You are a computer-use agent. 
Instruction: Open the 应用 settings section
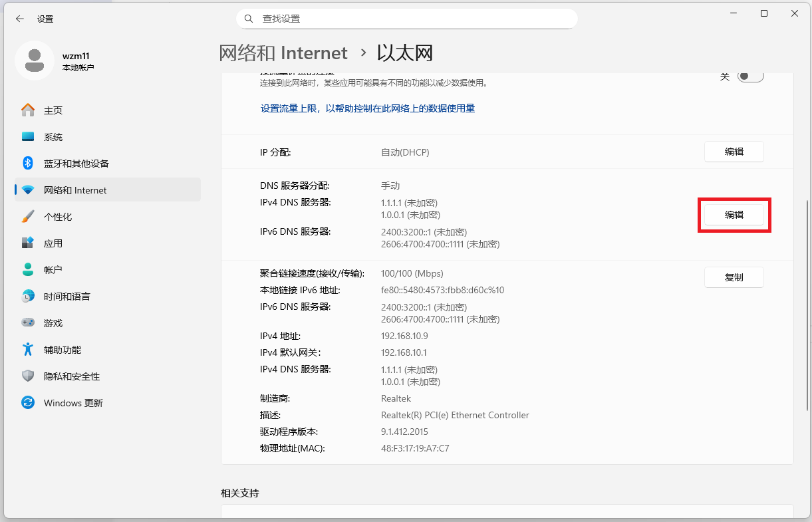pyautogui.click(x=52, y=243)
